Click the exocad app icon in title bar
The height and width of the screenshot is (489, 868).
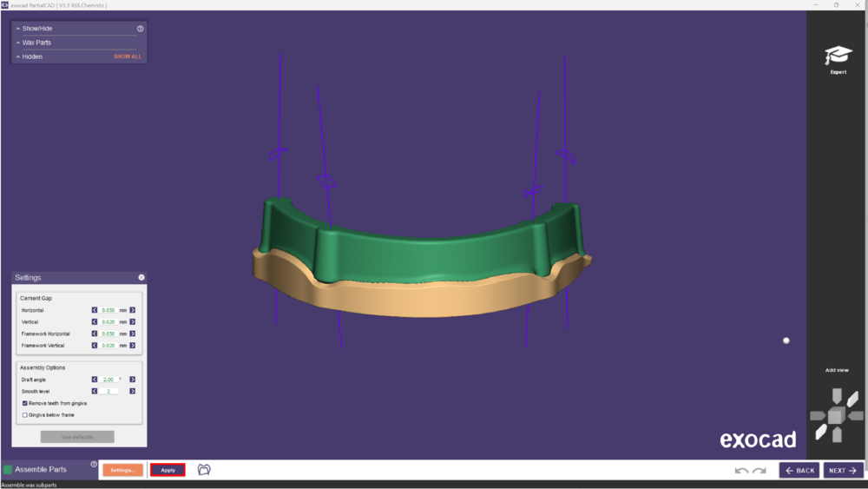click(x=4, y=5)
